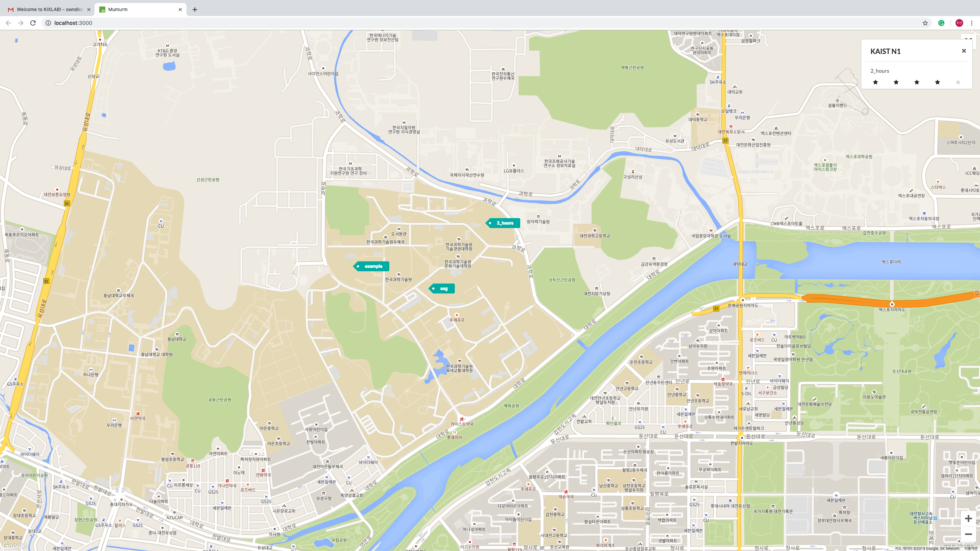The image size is (980, 551).
Task: Open a new browser tab
Action: [x=195, y=10]
